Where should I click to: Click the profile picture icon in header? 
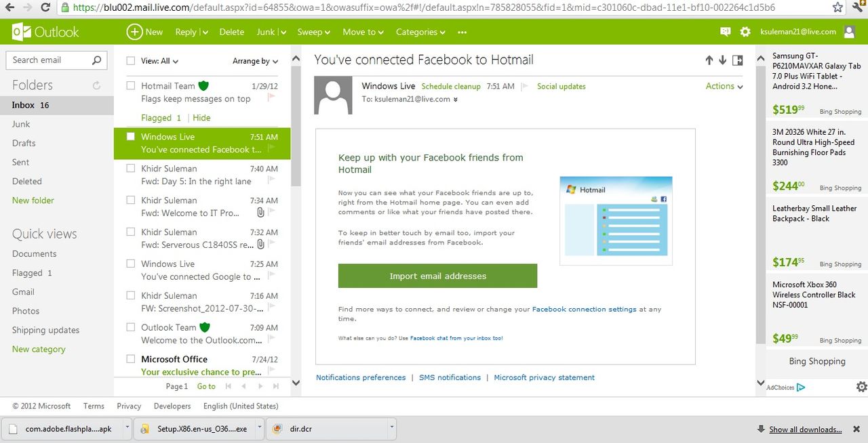point(849,32)
